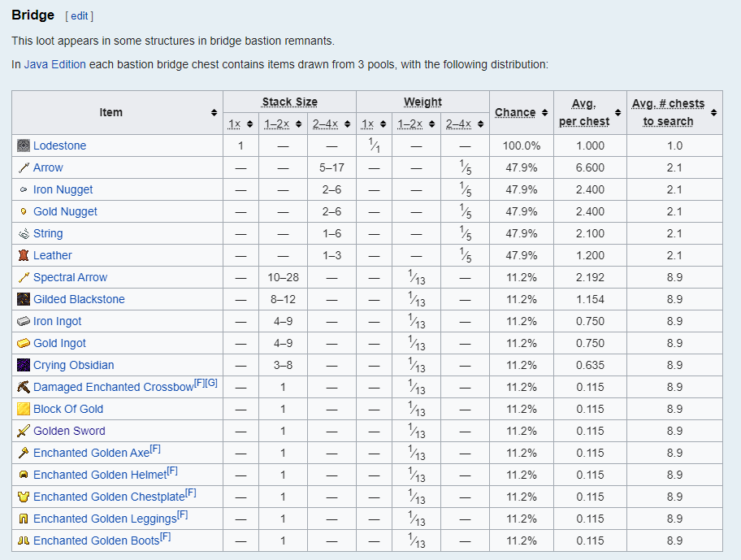
Task: Click the Gilded Blackstone block icon
Action: (24, 299)
